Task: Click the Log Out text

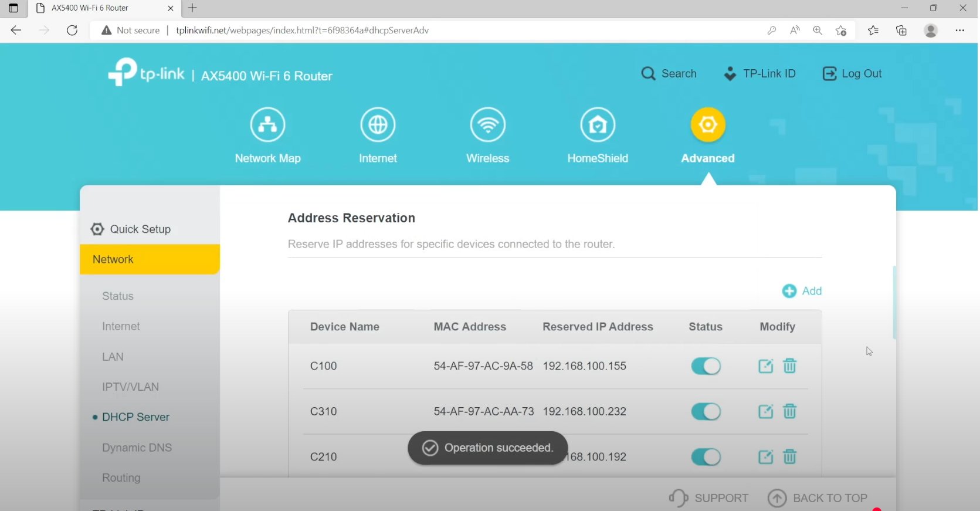Action: (x=862, y=74)
